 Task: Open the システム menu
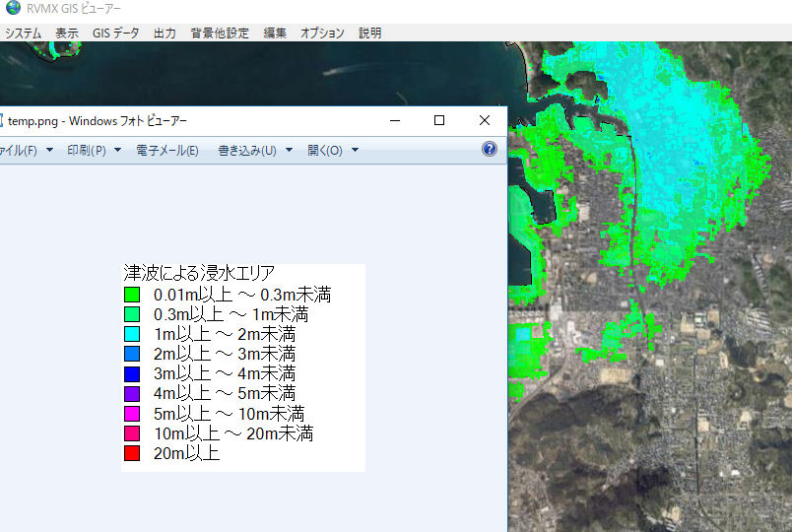24,33
